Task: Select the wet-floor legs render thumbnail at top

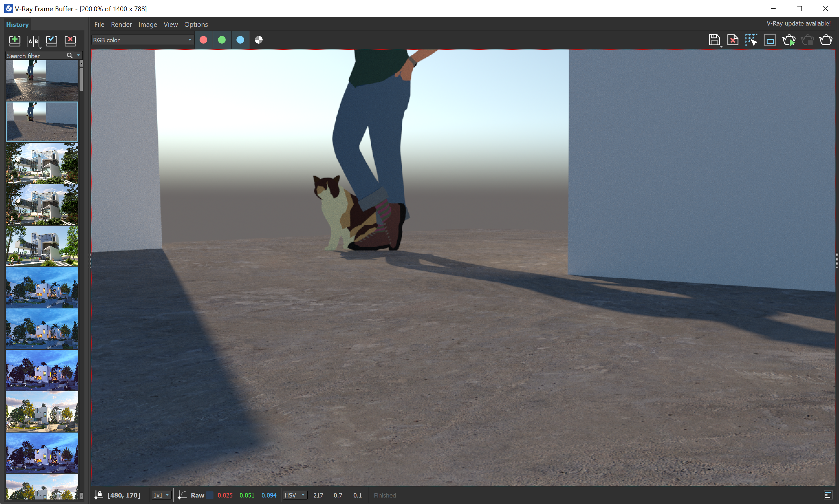Action: pyautogui.click(x=42, y=80)
